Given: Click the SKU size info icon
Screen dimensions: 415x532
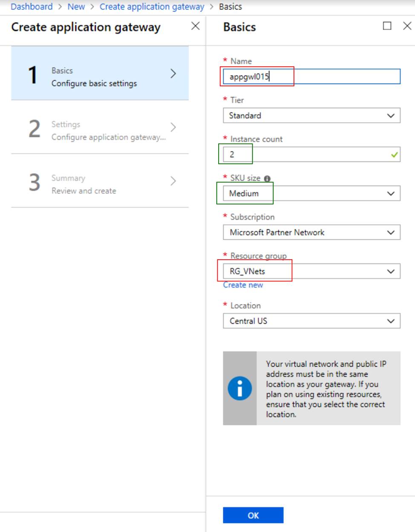Looking at the screenshot, I should 267,178.
